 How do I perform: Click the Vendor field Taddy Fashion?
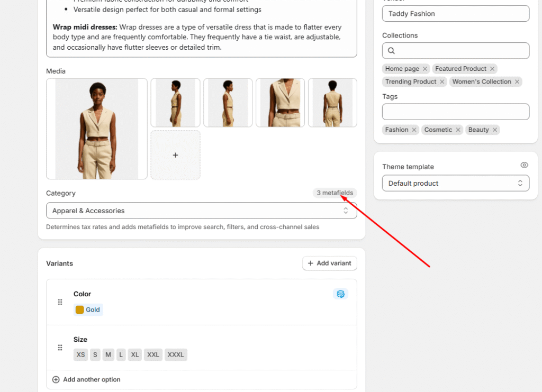[x=456, y=13]
